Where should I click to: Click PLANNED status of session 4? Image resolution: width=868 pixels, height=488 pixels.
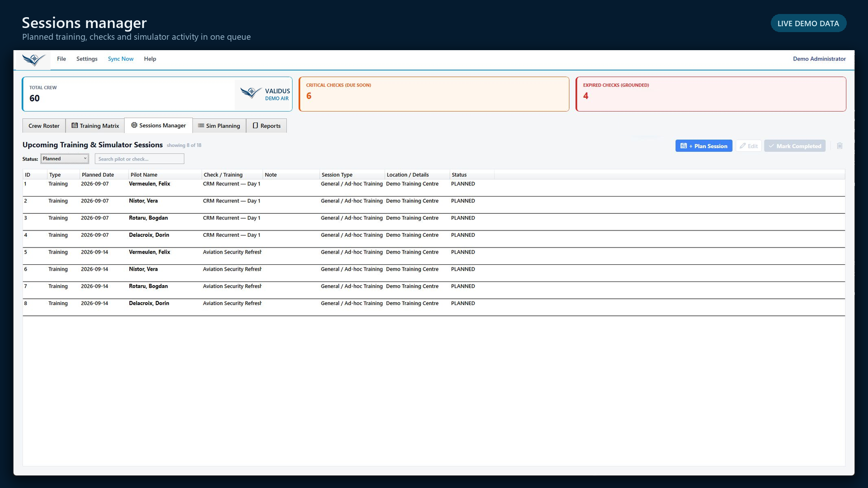click(463, 235)
